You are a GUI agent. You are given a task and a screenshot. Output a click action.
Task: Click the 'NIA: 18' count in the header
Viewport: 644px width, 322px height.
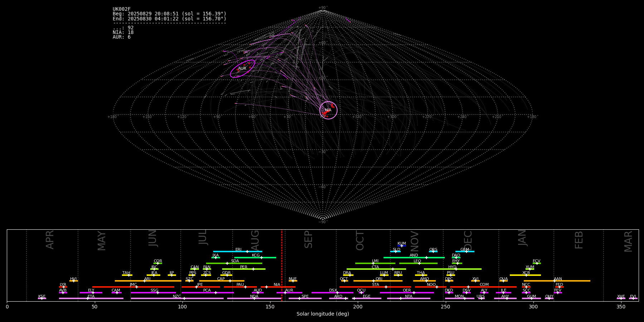click(x=123, y=33)
